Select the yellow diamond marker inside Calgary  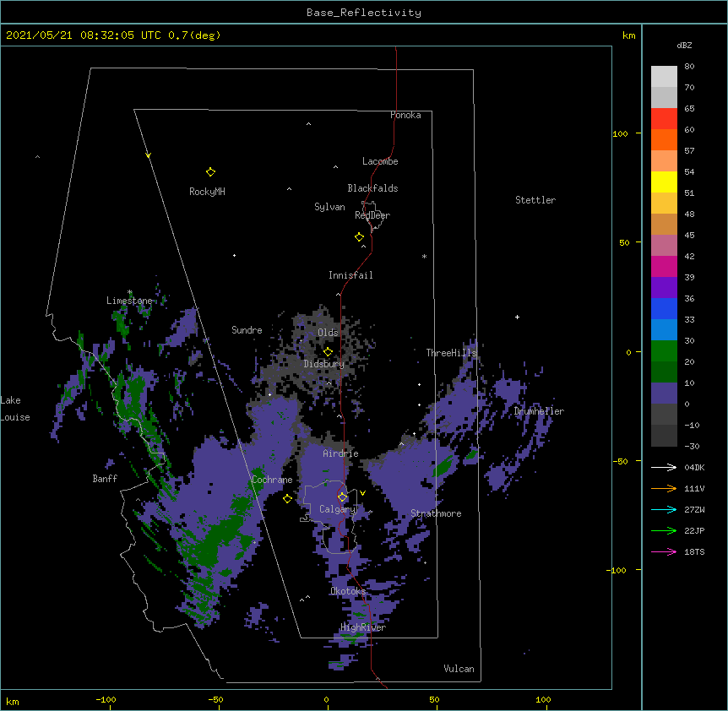pyautogui.click(x=342, y=497)
